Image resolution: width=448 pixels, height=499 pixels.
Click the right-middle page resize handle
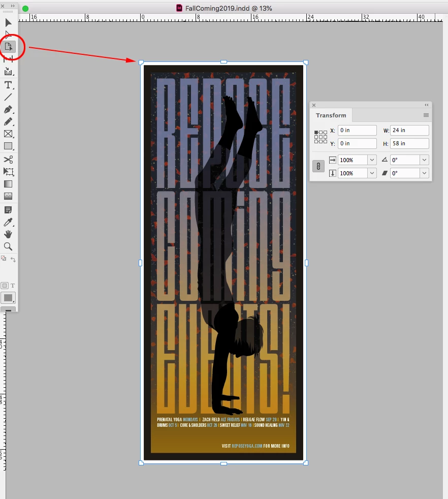[306, 263]
